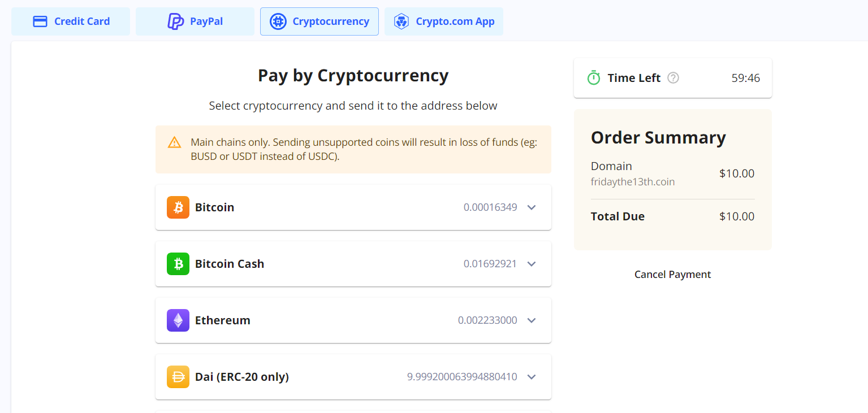Screen dimensions: 868x413
Task: Select the Cryptocurrency payment tab
Action: pos(319,21)
